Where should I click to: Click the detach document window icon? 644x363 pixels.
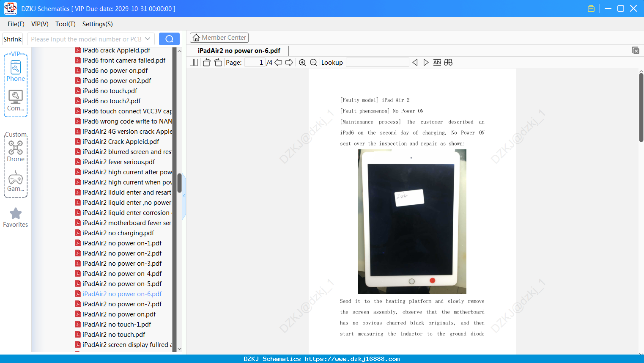tap(636, 50)
